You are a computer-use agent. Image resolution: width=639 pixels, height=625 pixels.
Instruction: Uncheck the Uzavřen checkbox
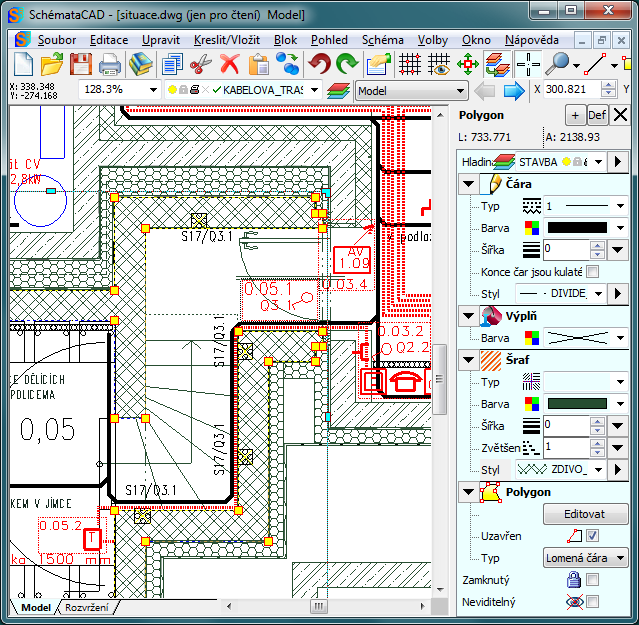tap(592, 536)
